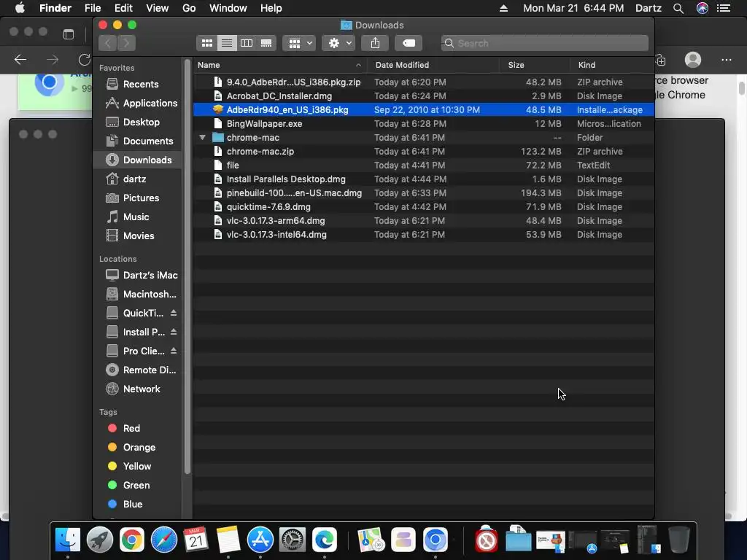
Task: Select Install Parallels Desktop.dmg file
Action: pyautogui.click(x=424, y=179)
